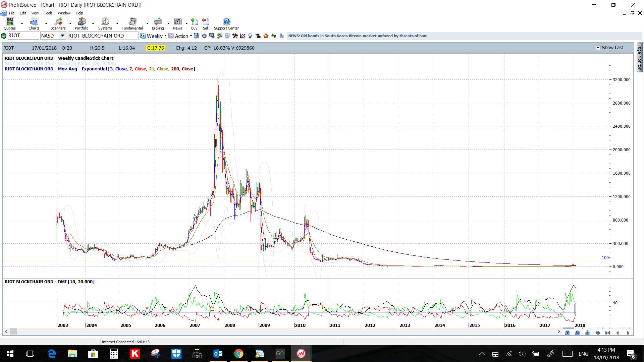Click the chart scrollbar right arrow
Image resolution: width=644 pixels, height=362 pixels.
pos(558,331)
